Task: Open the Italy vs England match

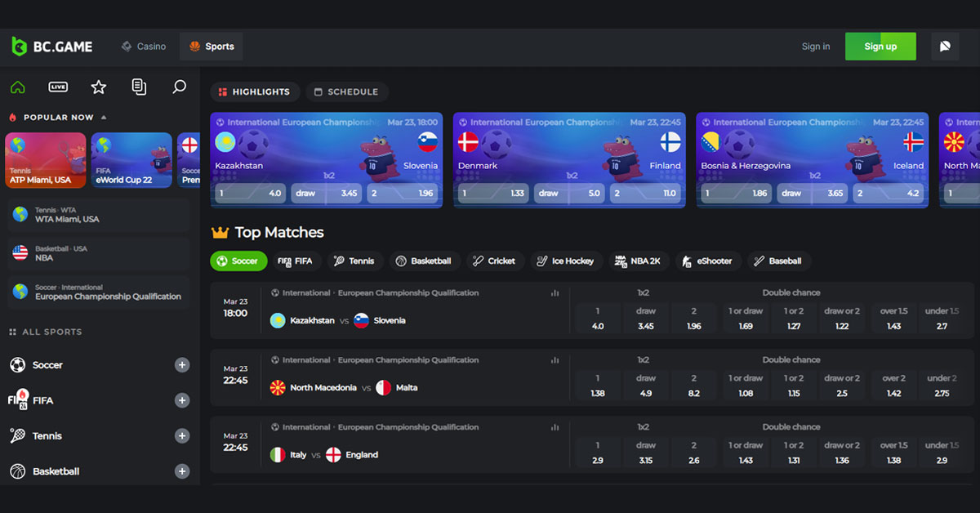Action: click(324, 455)
